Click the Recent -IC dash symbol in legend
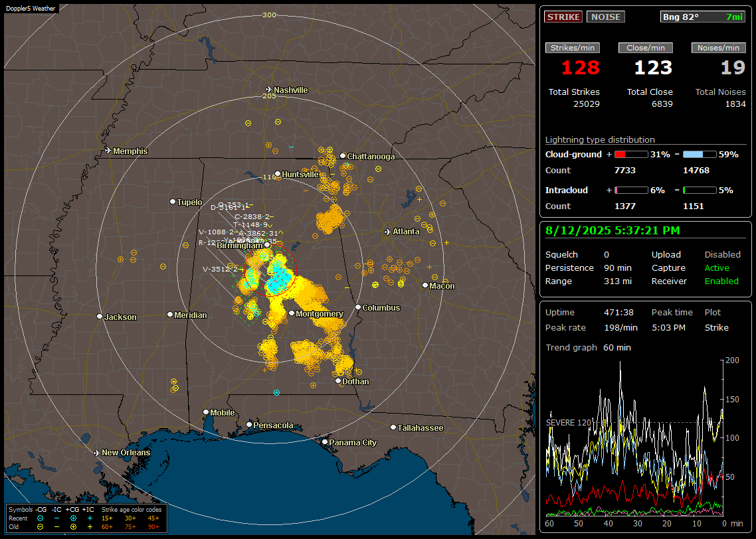Image resolution: width=756 pixels, height=539 pixels. pyautogui.click(x=57, y=518)
